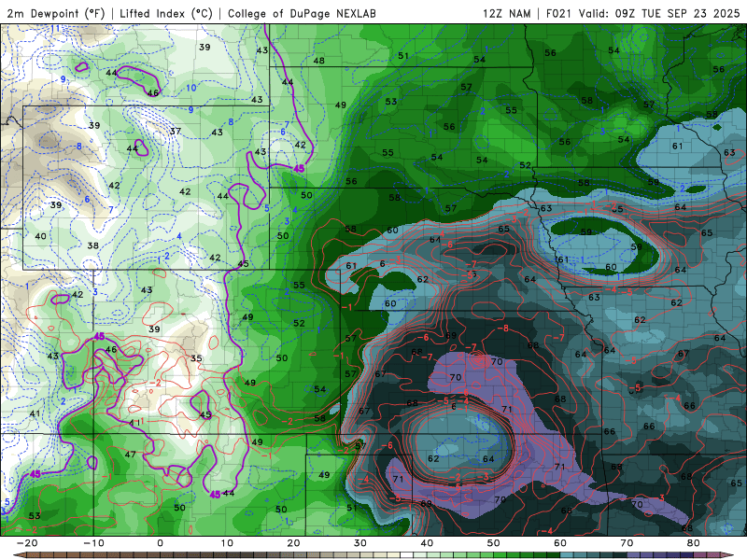
Task: Click the '30' colorbar tick label
Action: pyautogui.click(x=360, y=543)
